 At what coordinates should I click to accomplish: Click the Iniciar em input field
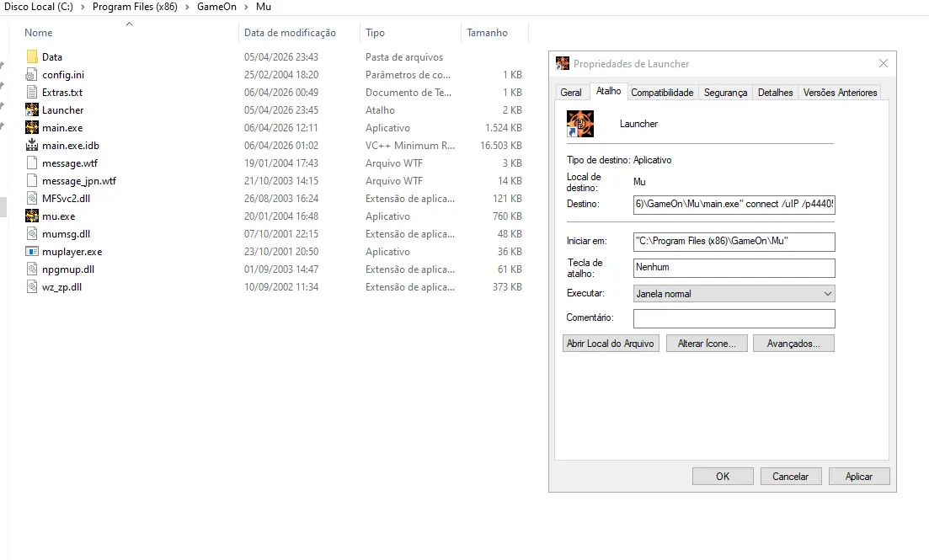pyautogui.click(x=734, y=241)
